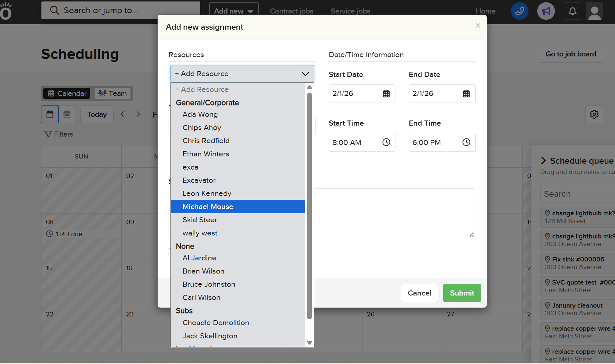
Task: Open the profile avatar menu
Action: coord(594,11)
